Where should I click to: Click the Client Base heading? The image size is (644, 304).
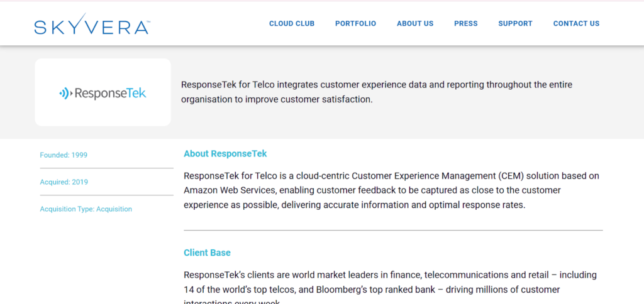click(x=207, y=252)
